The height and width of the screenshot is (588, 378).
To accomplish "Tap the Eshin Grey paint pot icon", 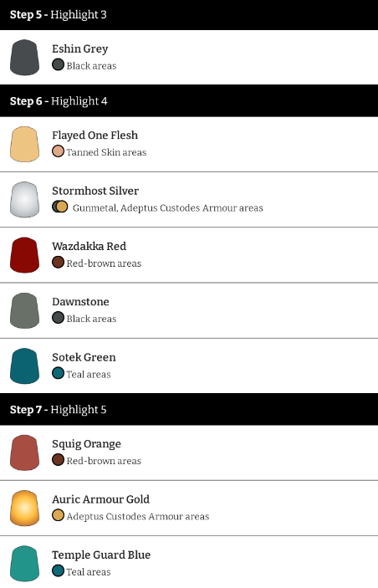I will point(24,58).
